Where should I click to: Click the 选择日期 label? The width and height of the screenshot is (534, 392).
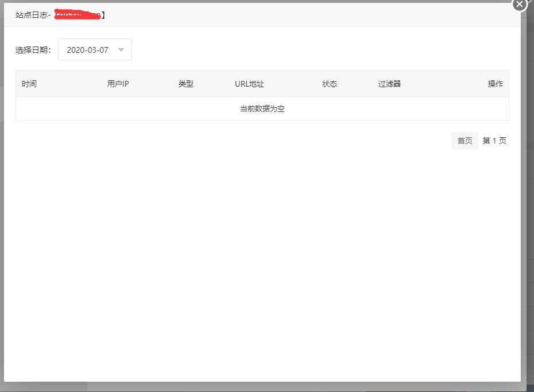(x=33, y=50)
